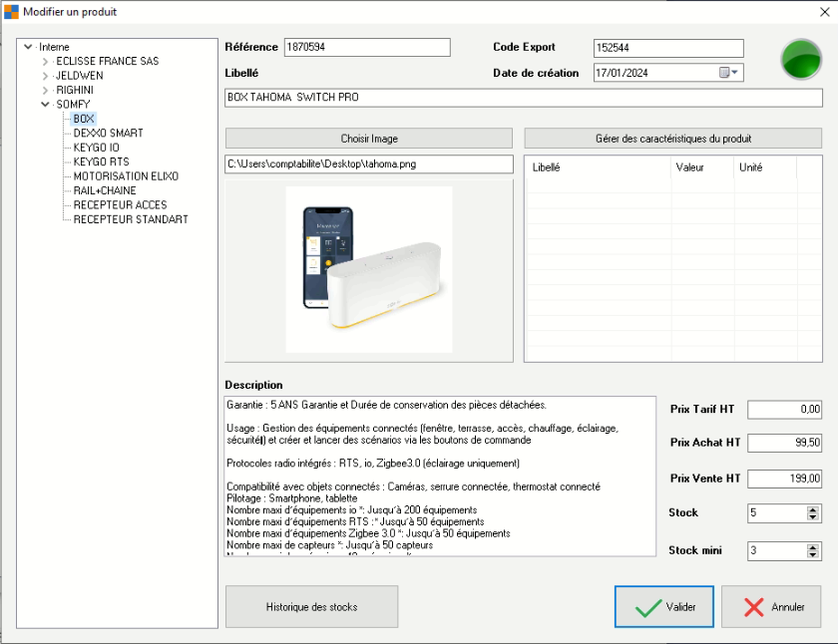Click into the Description text area

[x=440, y=476]
